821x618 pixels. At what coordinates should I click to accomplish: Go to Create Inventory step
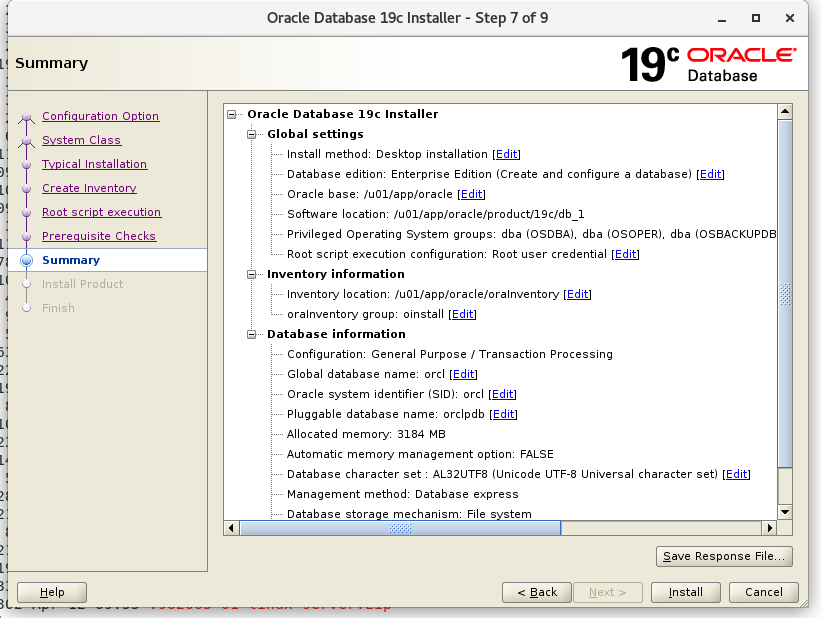[x=89, y=188]
